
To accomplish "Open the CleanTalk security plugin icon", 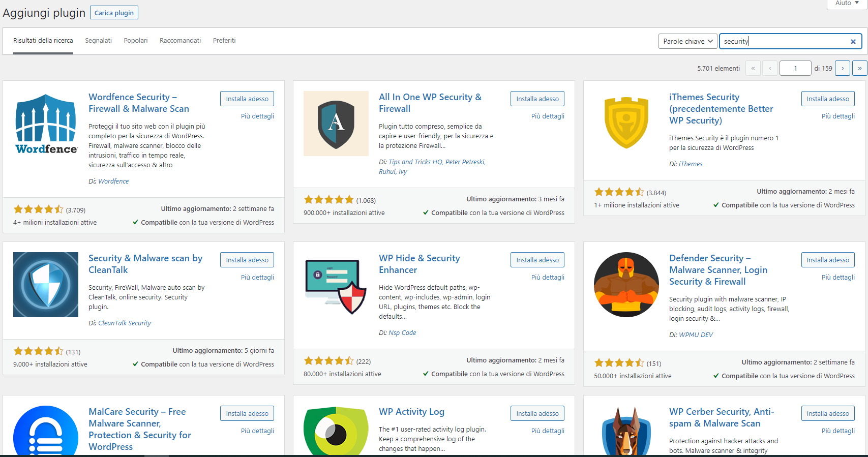I will [x=46, y=285].
